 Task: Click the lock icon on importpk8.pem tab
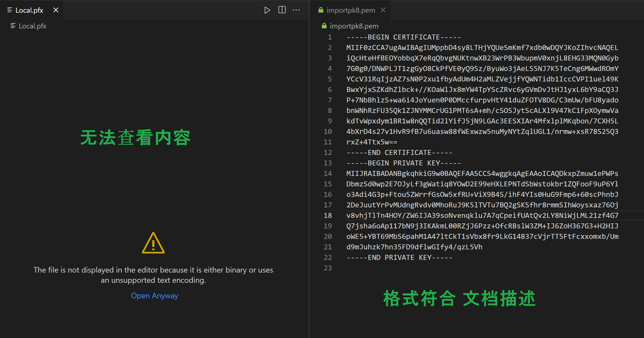pos(321,10)
